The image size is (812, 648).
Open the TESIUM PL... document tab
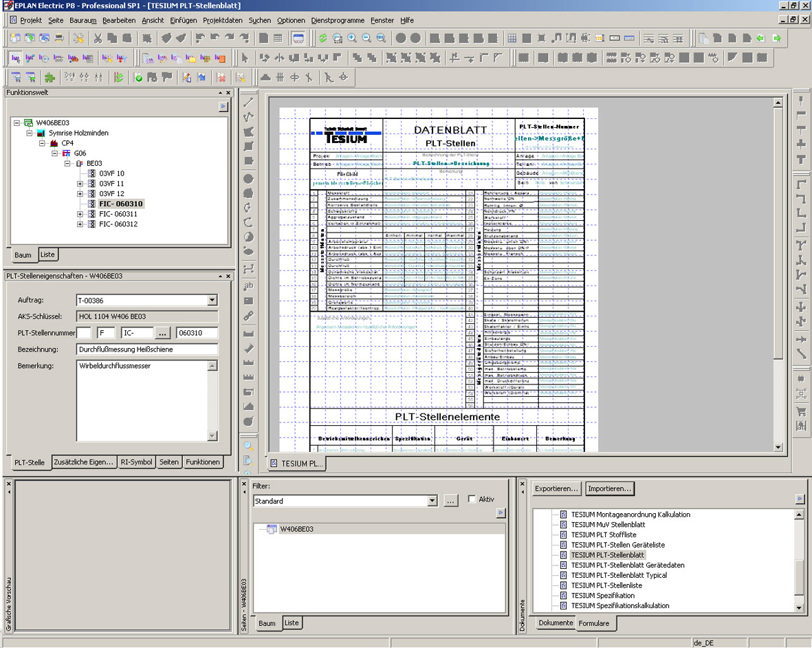click(297, 464)
